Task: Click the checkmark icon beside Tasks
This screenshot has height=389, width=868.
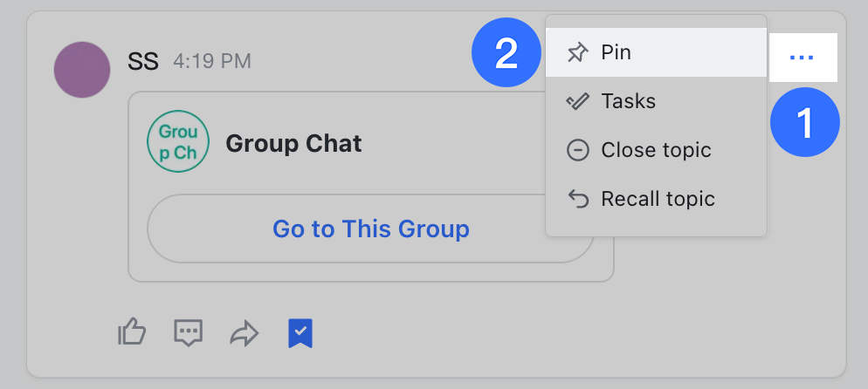Action: (x=577, y=101)
